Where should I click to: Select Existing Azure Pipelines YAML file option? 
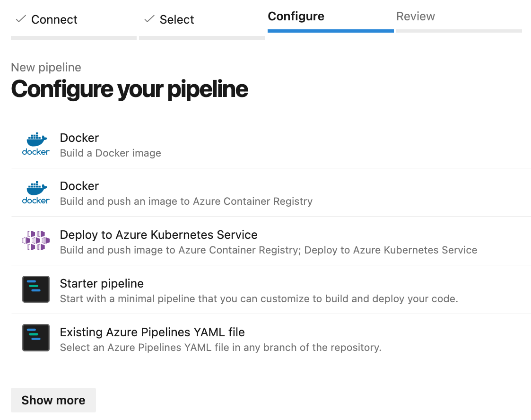pyautogui.click(x=271, y=338)
